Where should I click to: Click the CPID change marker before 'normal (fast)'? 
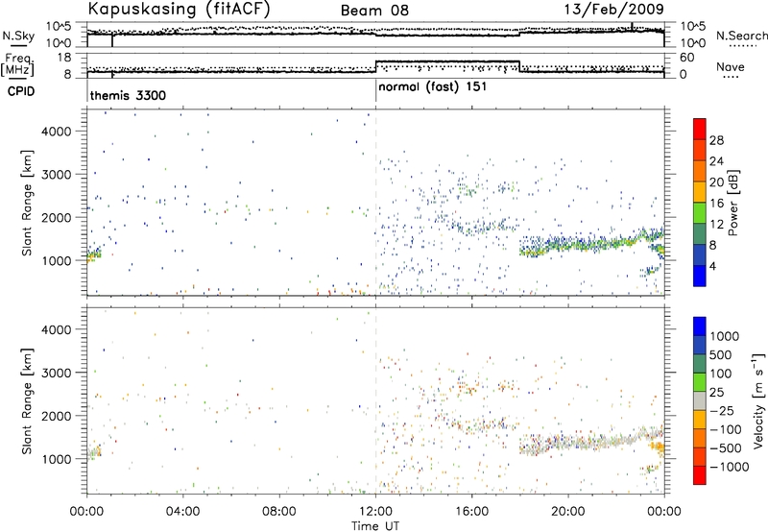pos(375,91)
